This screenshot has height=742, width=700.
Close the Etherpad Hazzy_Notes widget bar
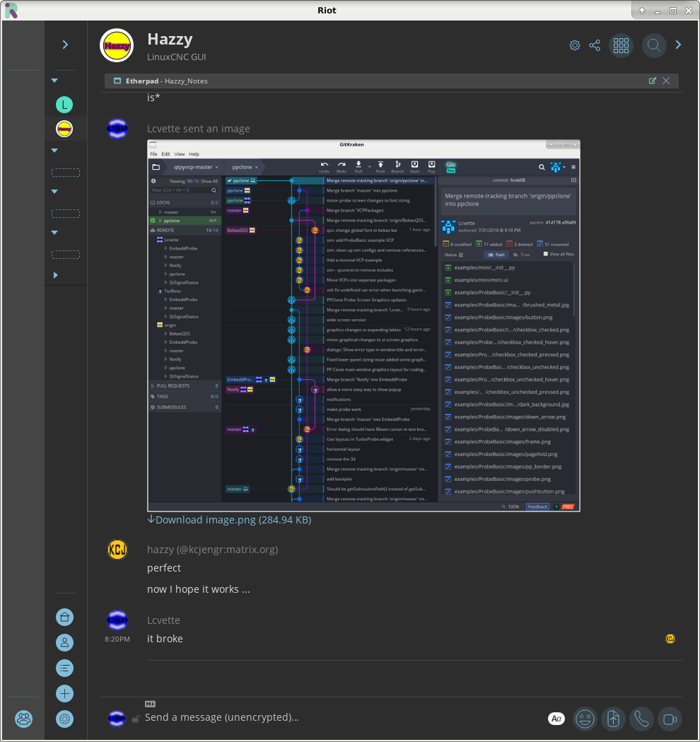tap(666, 81)
